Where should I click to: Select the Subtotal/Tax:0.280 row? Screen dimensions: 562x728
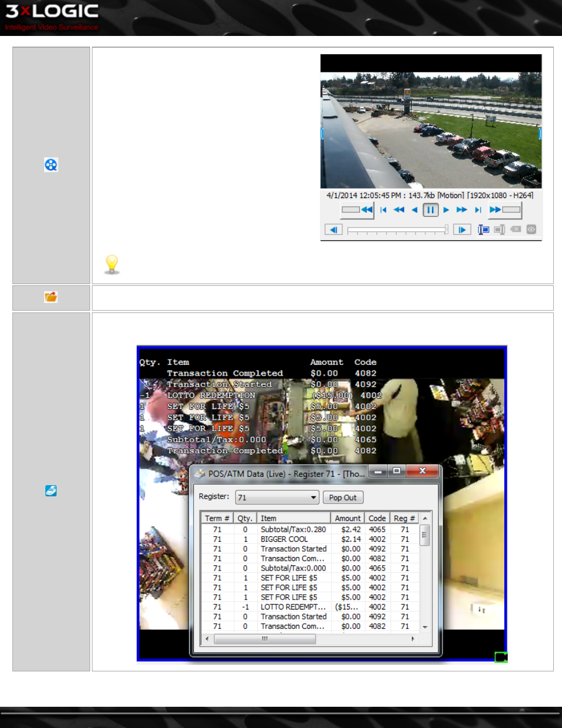point(310,529)
